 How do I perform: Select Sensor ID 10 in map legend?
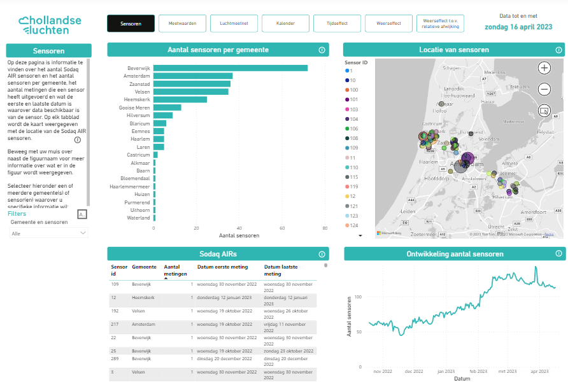pos(350,80)
